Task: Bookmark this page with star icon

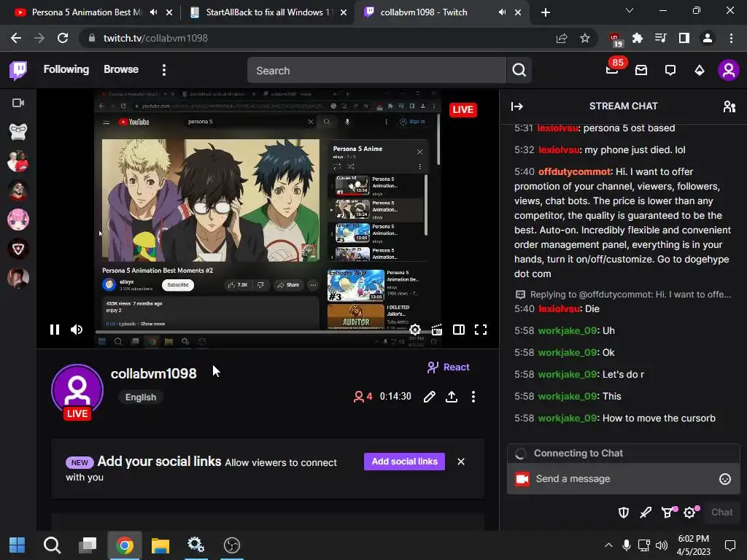Action: tap(585, 38)
